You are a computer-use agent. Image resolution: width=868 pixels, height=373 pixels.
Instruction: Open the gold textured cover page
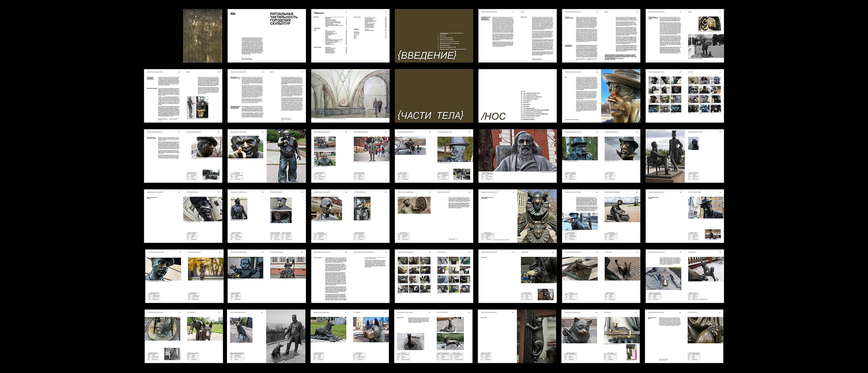point(203,36)
